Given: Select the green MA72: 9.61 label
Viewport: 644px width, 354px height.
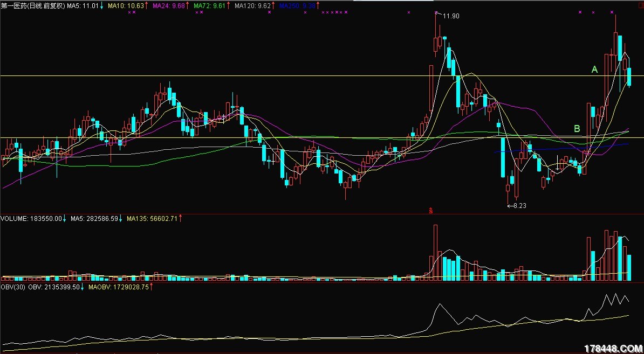Looking at the screenshot, I should pos(209,5).
